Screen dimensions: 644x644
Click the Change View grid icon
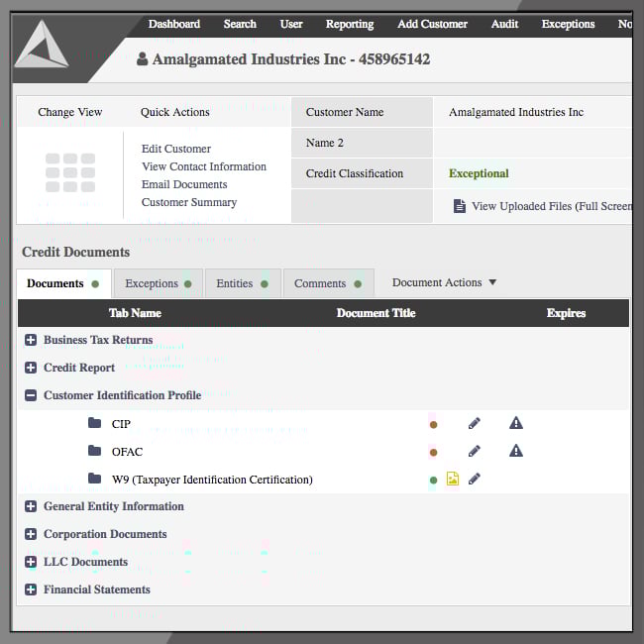(x=69, y=172)
